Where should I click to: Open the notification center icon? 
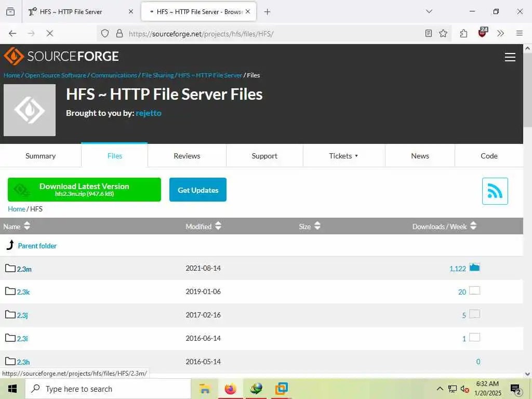(x=515, y=389)
